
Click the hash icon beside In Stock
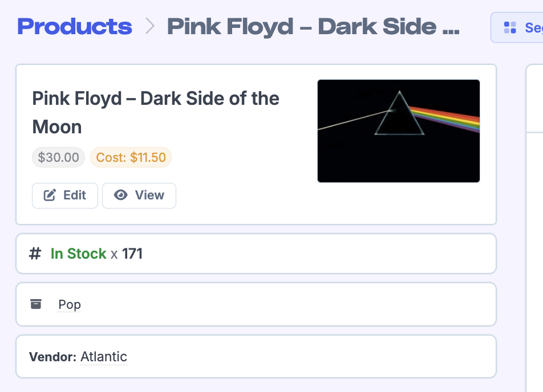(x=35, y=254)
